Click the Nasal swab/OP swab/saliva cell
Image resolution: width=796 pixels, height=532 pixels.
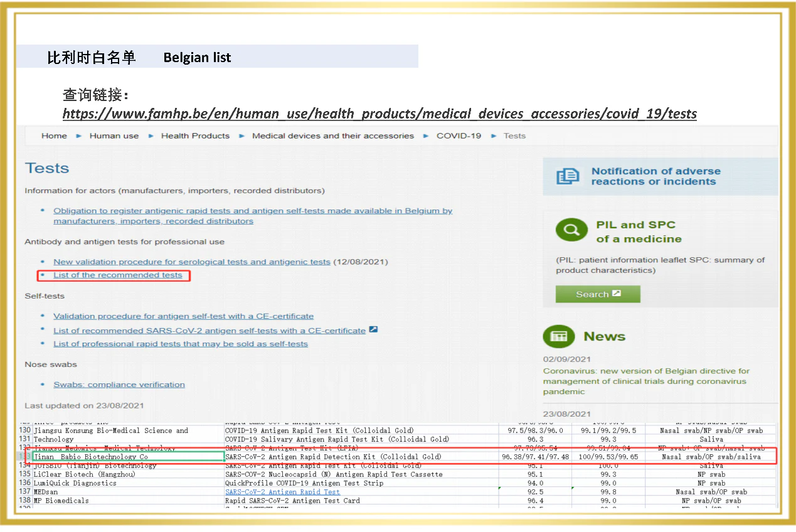711,457
